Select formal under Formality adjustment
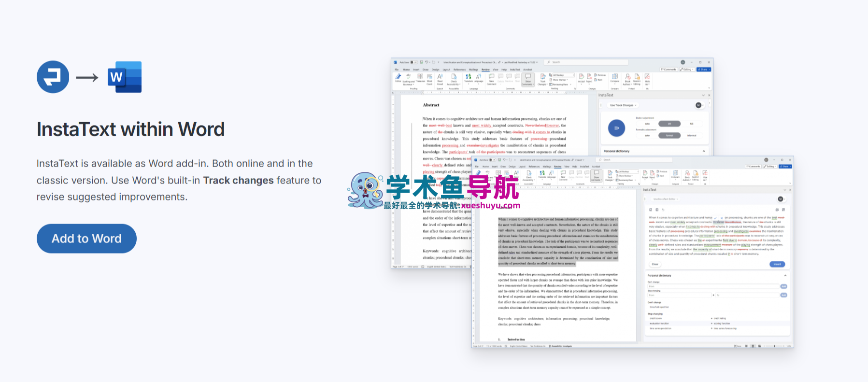Image resolution: width=868 pixels, height=382 pixels. tap(669, 135)
